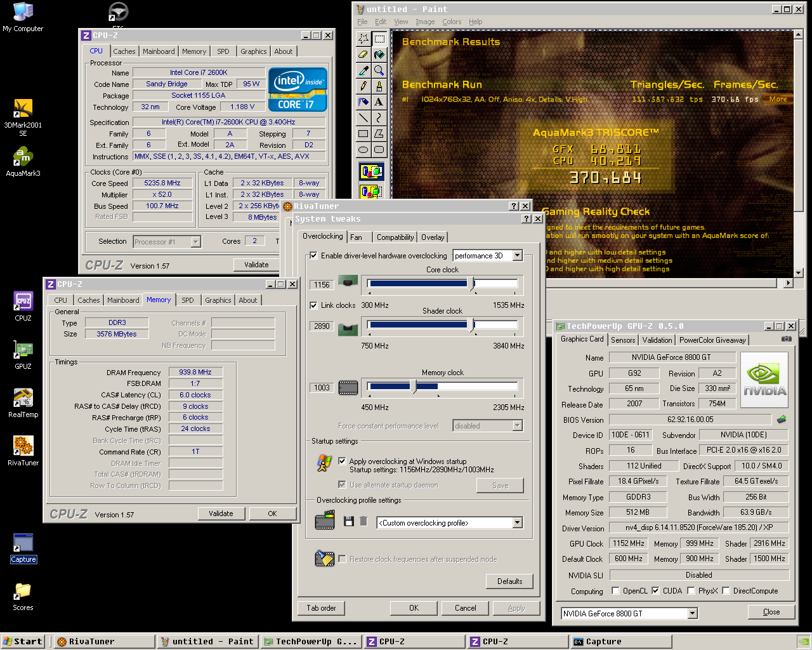Toggle the Link clocks checkbox
Screen dimensions: 812x650
[x=313, y=305]
